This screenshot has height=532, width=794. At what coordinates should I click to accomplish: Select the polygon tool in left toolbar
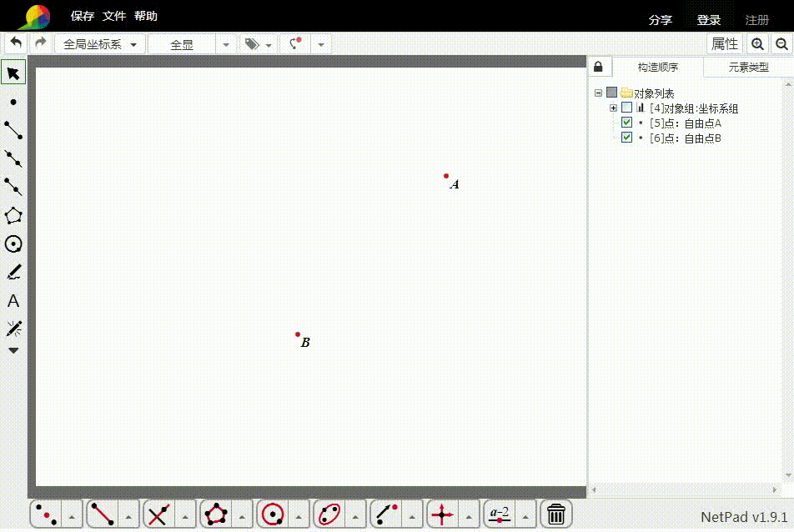pyautogui.click(x=13, y=216)
